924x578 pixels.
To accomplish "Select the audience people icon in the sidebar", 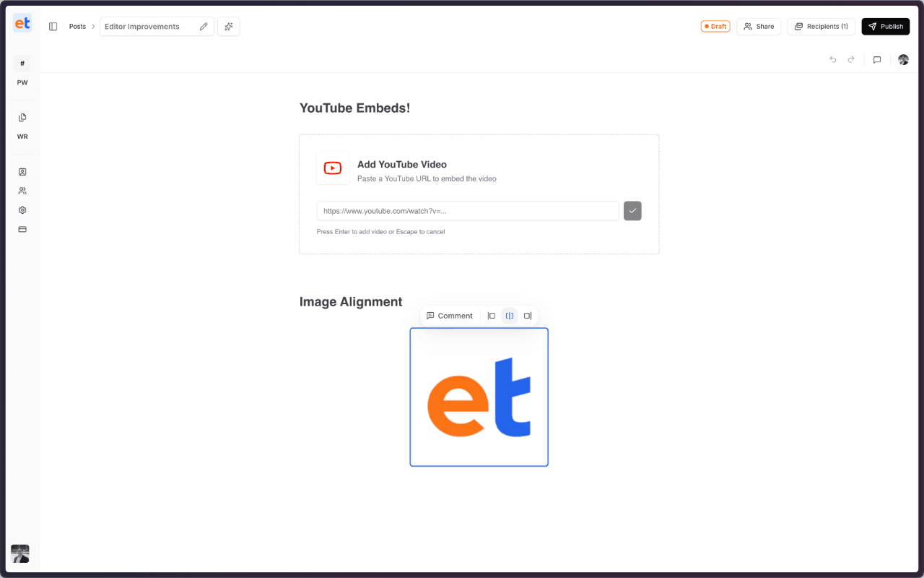I will [x=22, y=191].
